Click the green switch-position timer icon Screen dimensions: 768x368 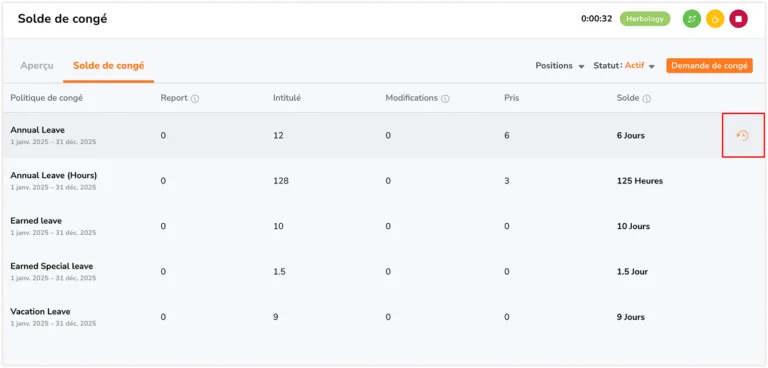692,19
